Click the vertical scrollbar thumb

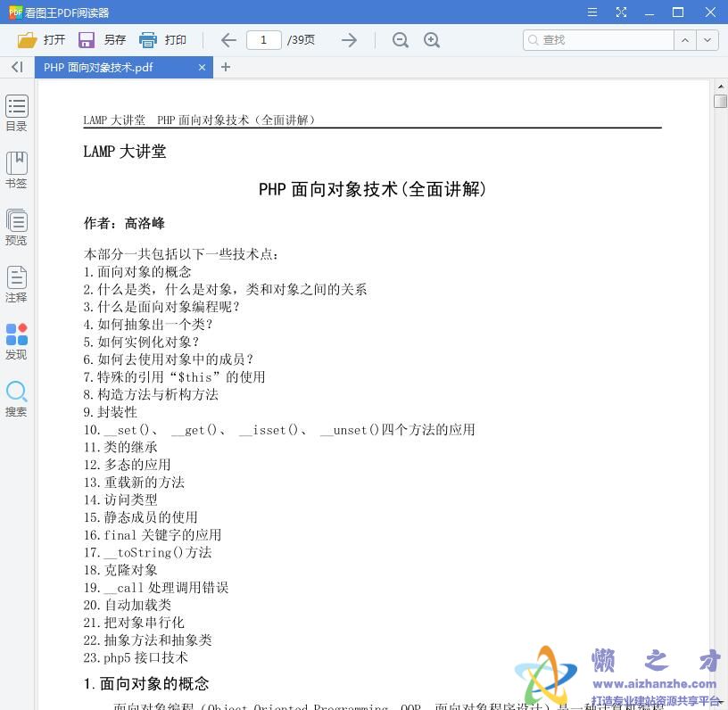pyautogui.click(x=720, y=101)
